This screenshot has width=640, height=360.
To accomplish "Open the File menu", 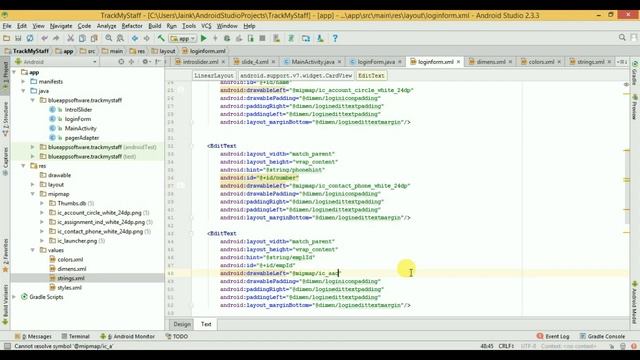I will tap(7, 26).
